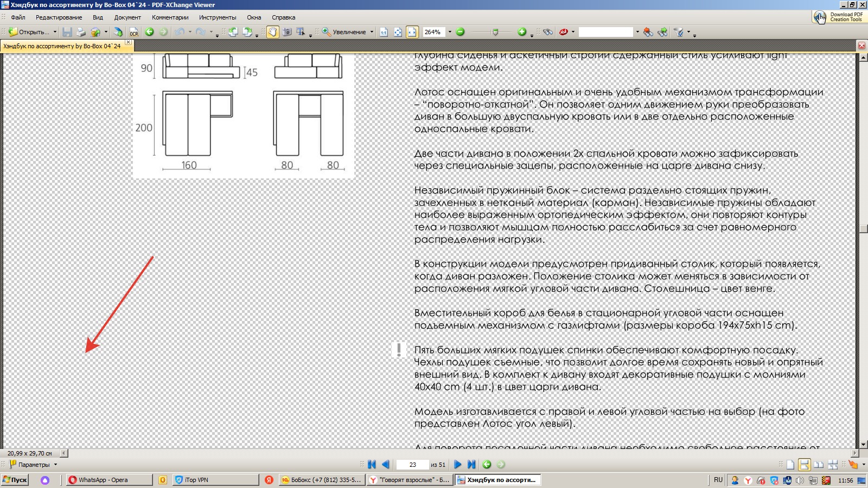
Task: Open zoom percentage dropdown arrow
Action: tap(450, 32)
